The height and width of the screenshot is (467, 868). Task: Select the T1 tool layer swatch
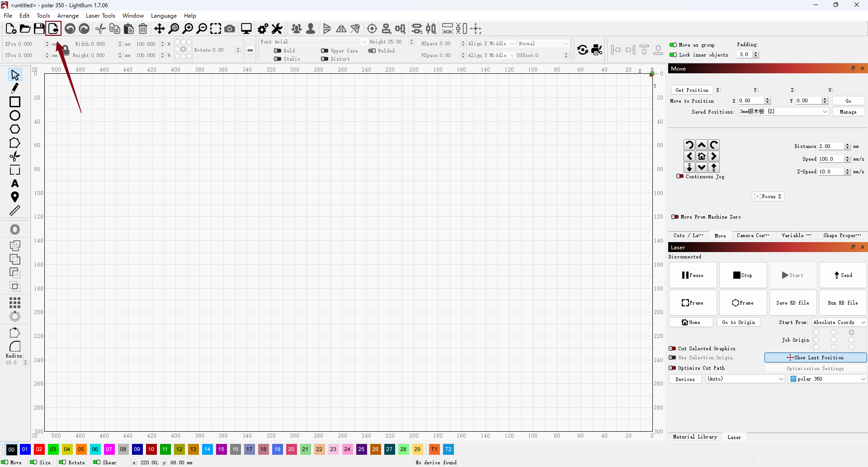pos(434,449)
